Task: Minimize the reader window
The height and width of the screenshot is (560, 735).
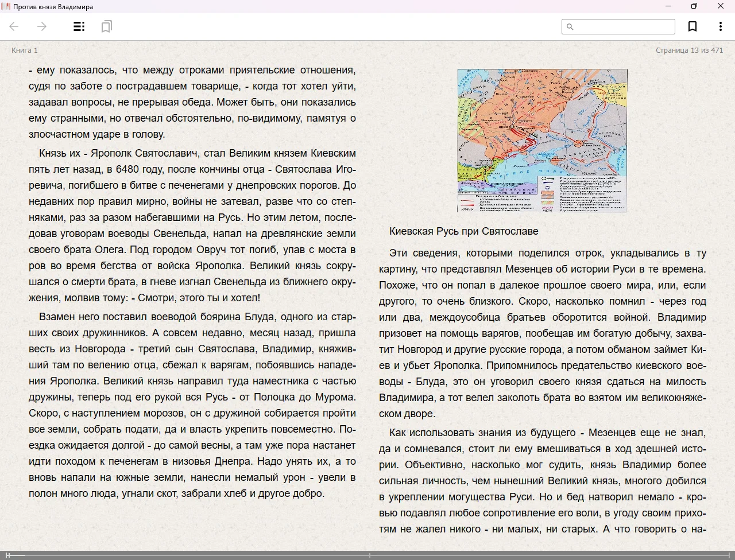Action: coord(668,6)
